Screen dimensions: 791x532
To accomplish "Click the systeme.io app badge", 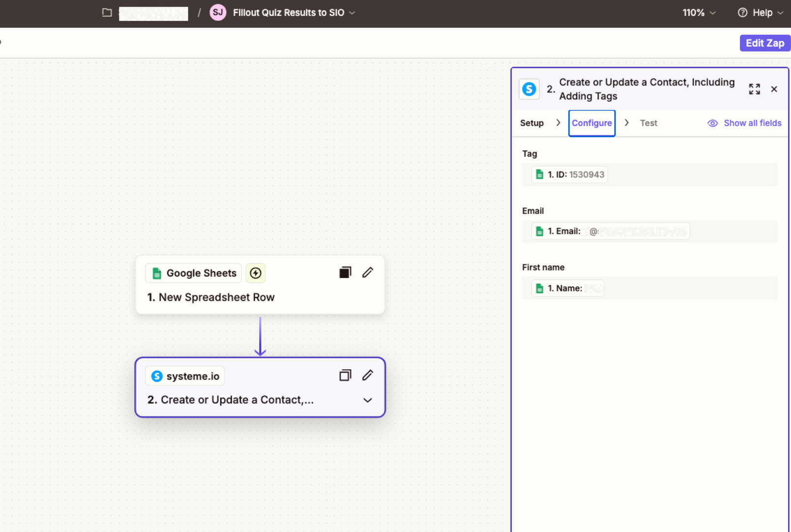I will pyautogui.click(x=185, y=376).
